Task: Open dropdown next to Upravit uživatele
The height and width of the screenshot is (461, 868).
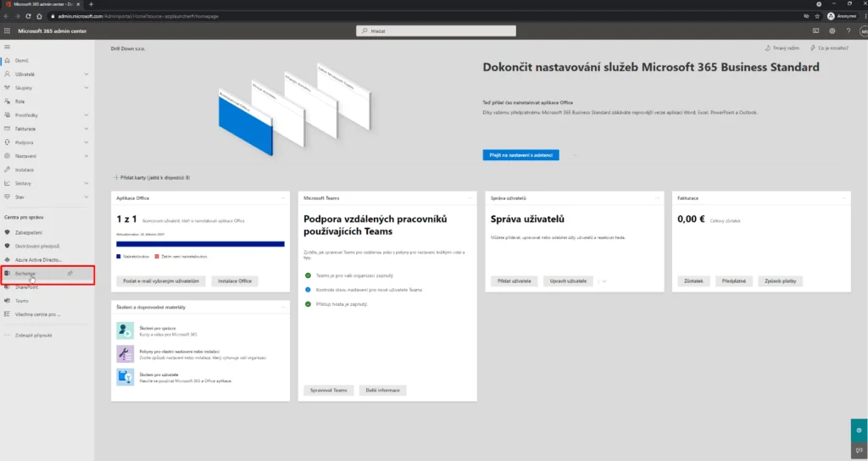Action: pyautogui.click(x=604, y=281)
